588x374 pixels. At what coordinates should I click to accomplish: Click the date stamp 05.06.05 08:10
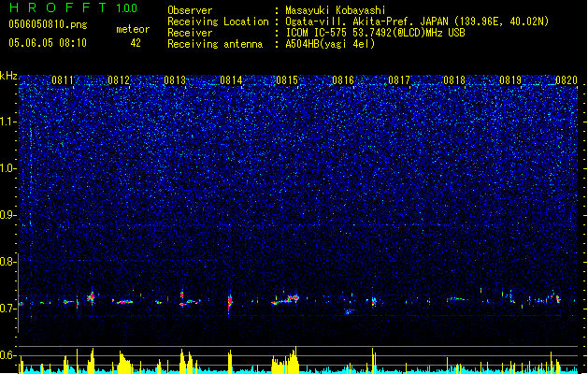[48, 43]
